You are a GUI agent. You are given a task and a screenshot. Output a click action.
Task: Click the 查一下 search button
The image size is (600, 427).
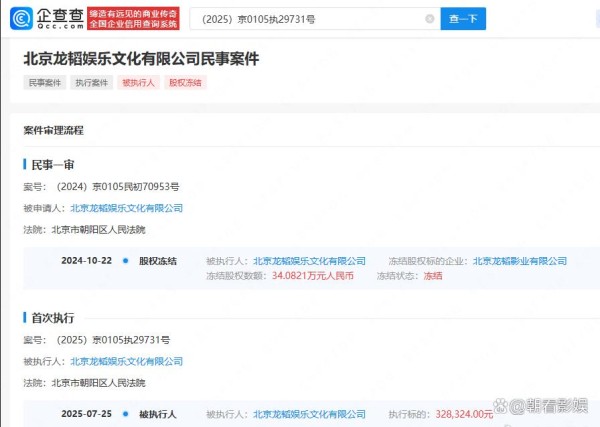(463, 18)
